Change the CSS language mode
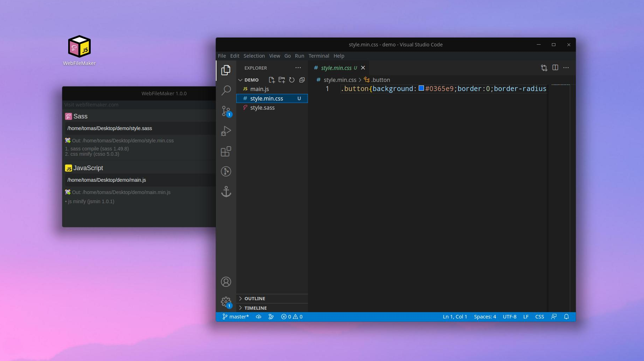This screenshot has height=361, width=644. tap(540, 317)
